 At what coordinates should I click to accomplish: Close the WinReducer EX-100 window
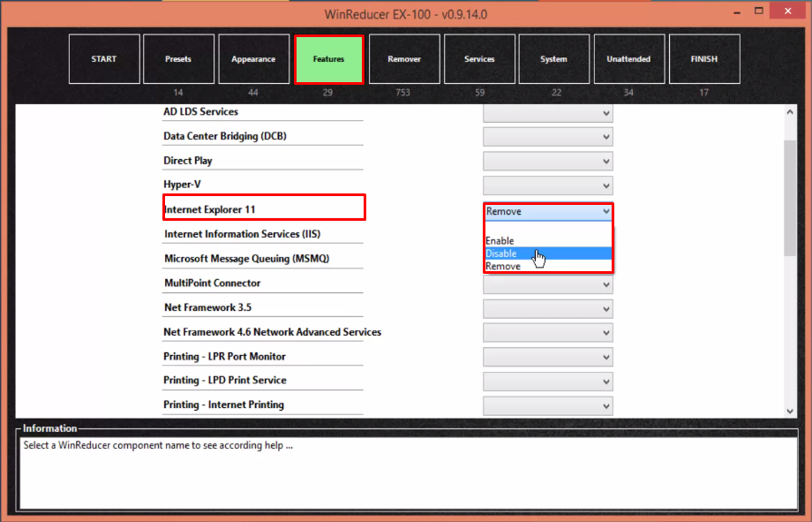(x=787, y=11)
